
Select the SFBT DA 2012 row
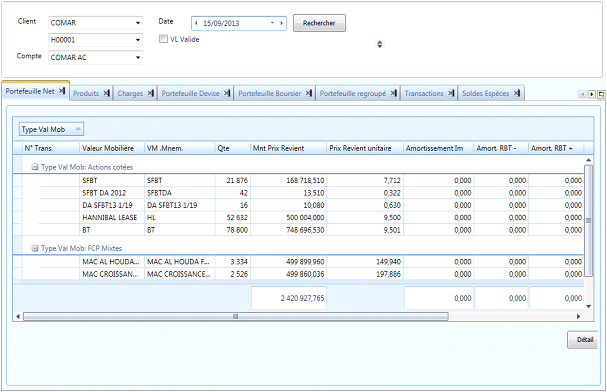point(302,193)
